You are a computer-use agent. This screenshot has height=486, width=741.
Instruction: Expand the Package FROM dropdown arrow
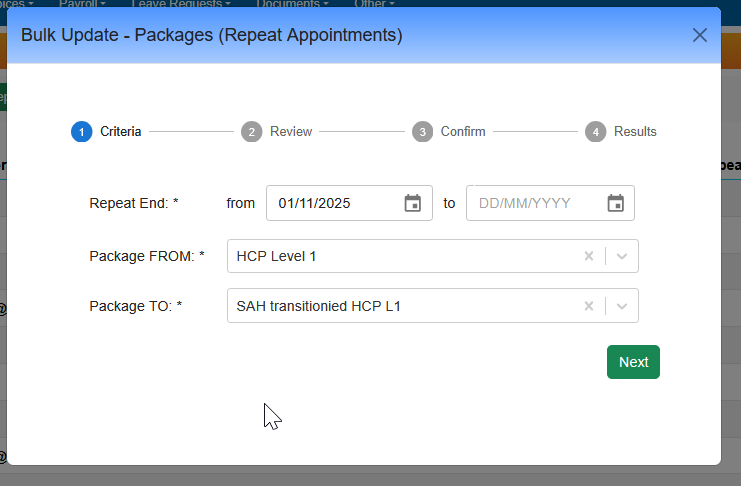622,256
